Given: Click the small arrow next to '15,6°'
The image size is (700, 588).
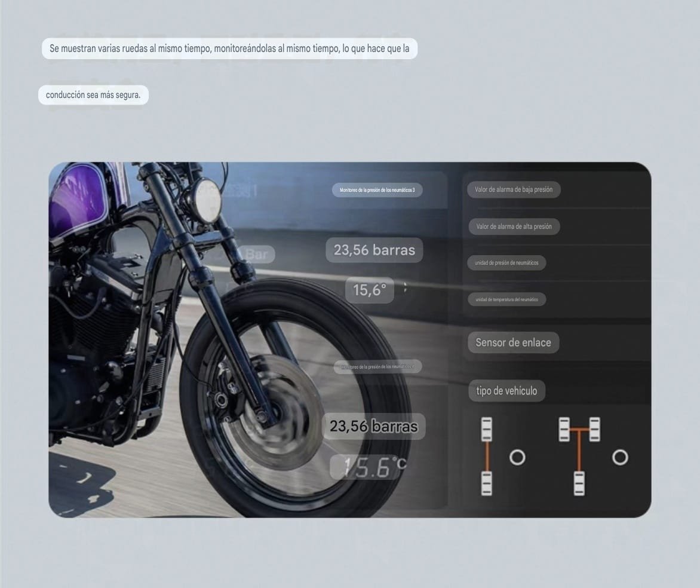Looking at the screenshot, I should click(x=406, y=287).
